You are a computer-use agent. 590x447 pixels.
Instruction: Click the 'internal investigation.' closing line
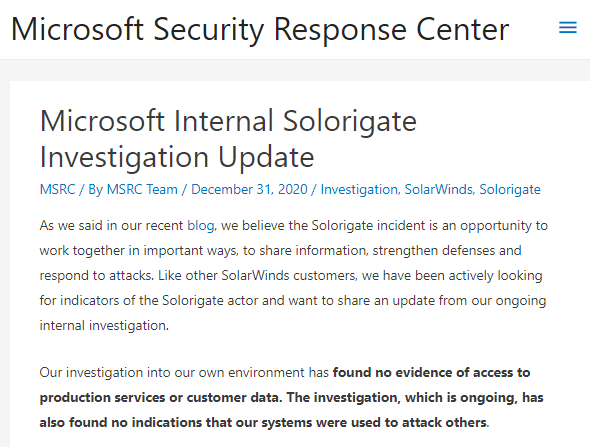point(104,325)
